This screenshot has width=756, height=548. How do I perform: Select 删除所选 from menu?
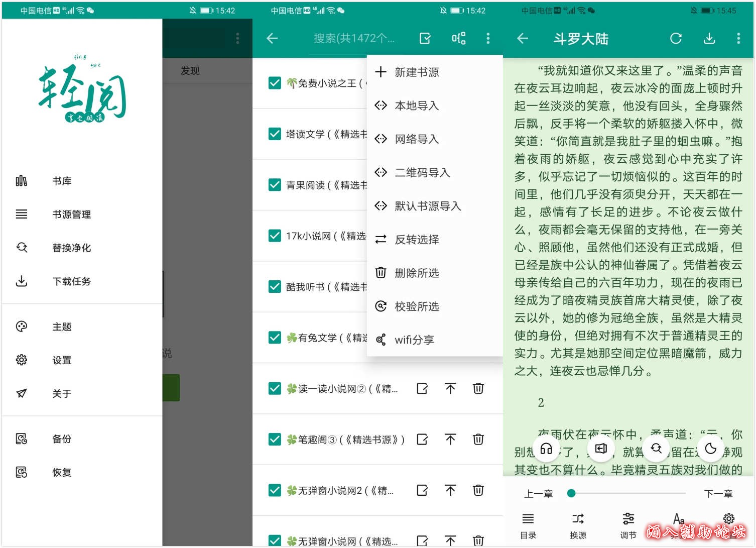click(x=435, y=273)
